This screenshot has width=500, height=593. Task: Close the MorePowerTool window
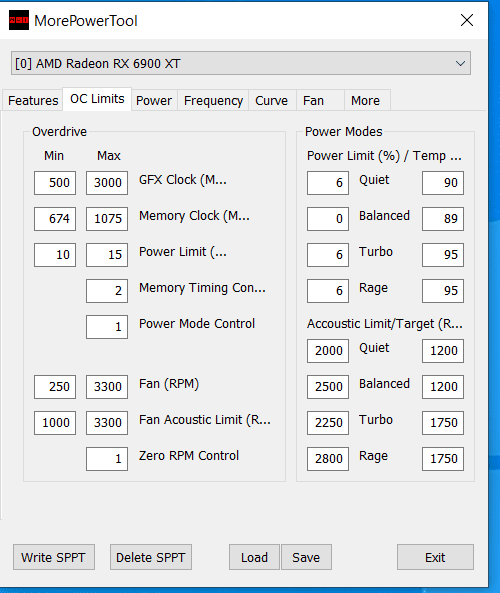tap(467, 20)
